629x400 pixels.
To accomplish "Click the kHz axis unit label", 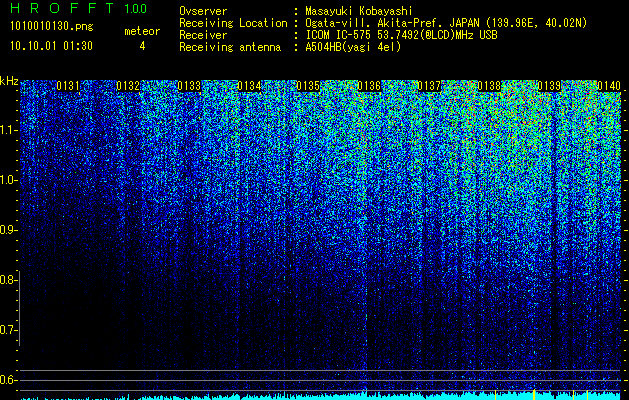I will tap(9, 81).
